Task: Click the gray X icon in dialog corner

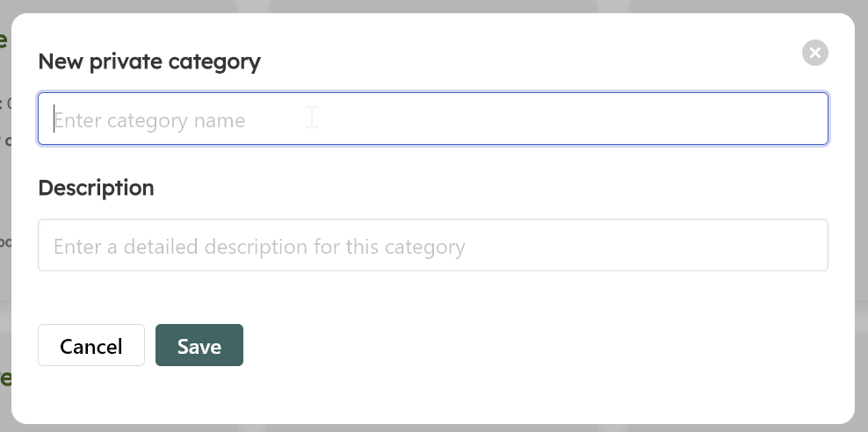Action: coord(815,53)
